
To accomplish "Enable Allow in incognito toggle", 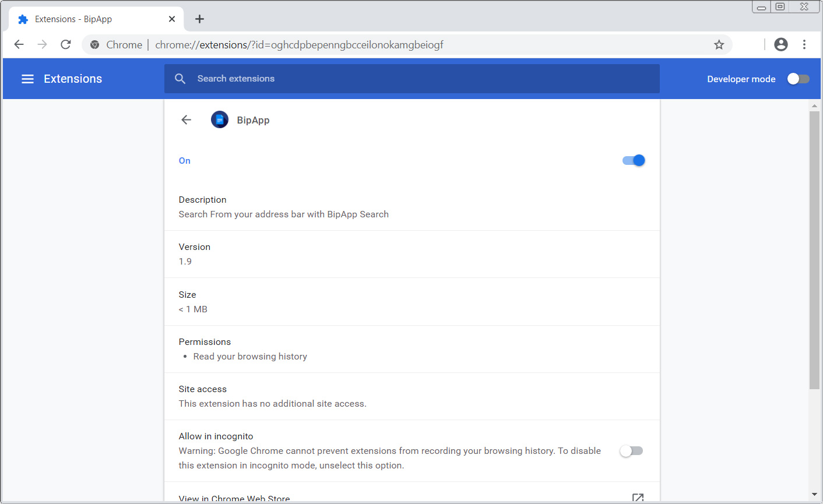I will [631, 451].
